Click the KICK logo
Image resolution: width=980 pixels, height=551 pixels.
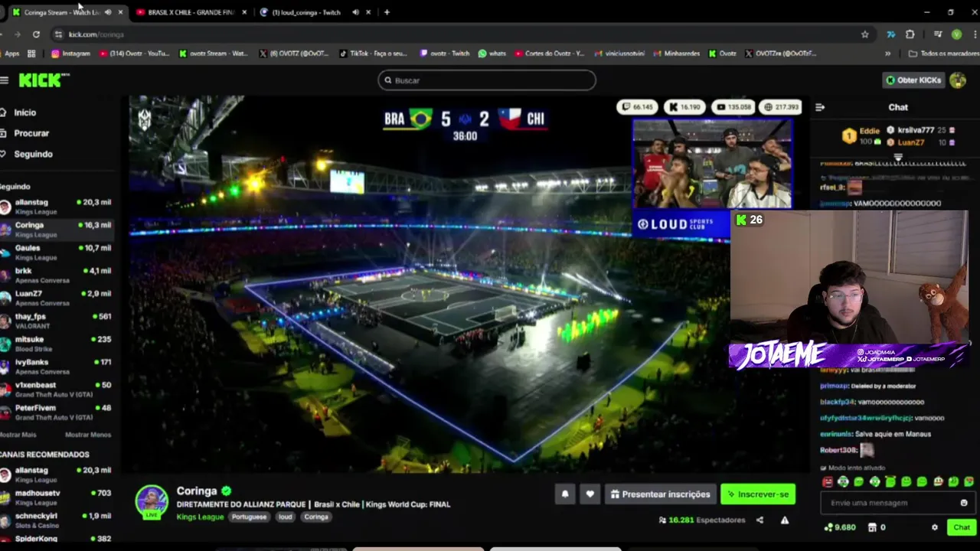coord(44,80)
